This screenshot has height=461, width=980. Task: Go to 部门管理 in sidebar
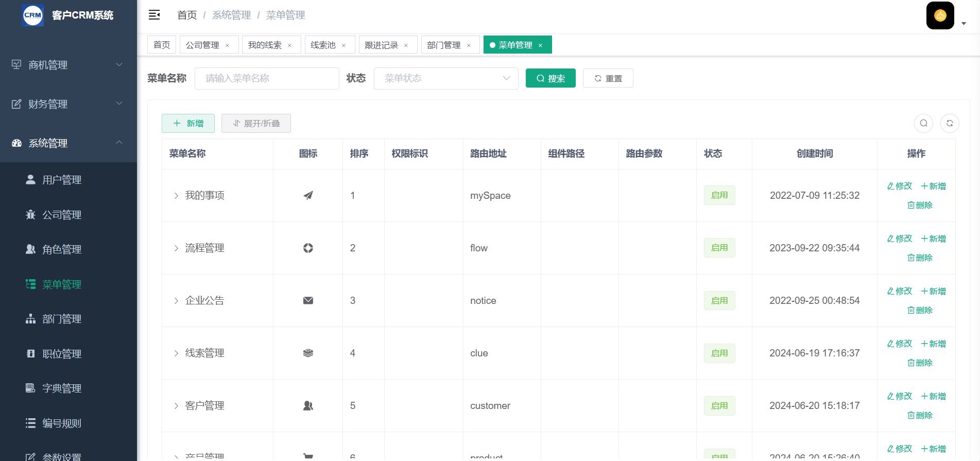pyautogui.click(x=61, y=319)
